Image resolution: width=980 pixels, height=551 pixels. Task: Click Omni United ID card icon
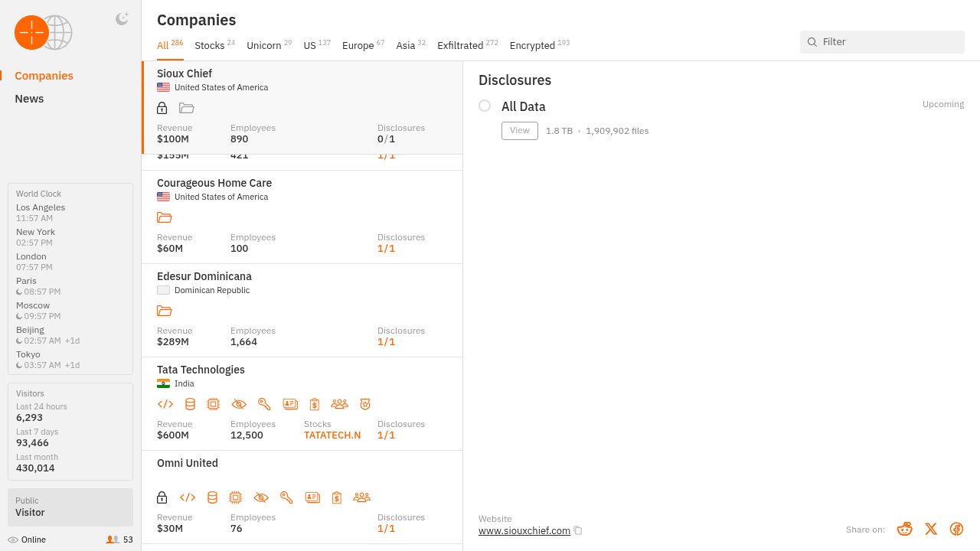[x=312, y=497]
